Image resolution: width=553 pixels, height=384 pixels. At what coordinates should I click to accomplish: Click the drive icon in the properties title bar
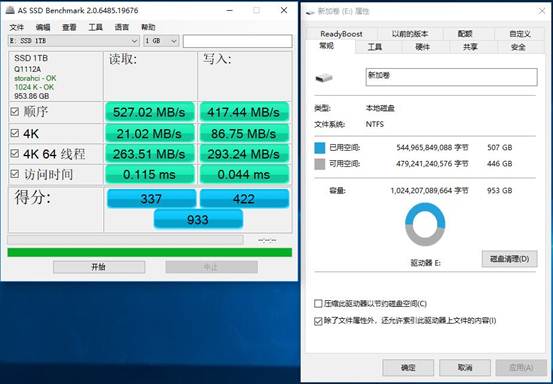(x=310, y=12)
